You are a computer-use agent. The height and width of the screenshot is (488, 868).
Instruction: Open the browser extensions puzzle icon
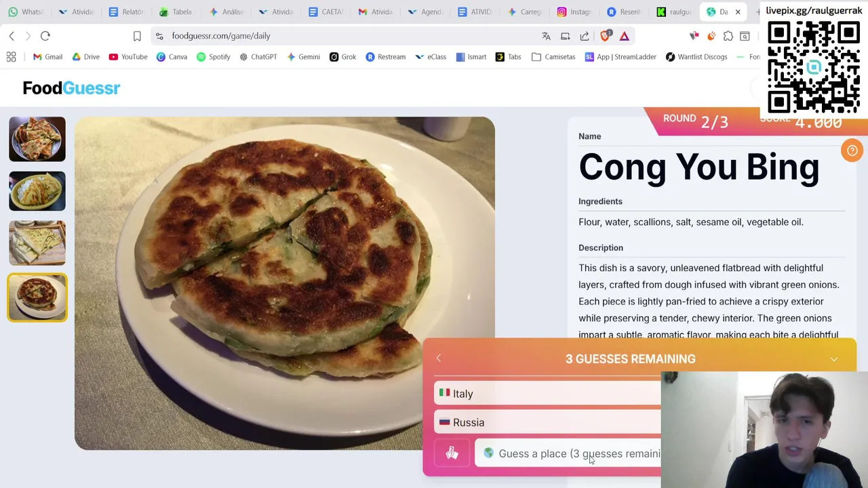click(728, 36)
